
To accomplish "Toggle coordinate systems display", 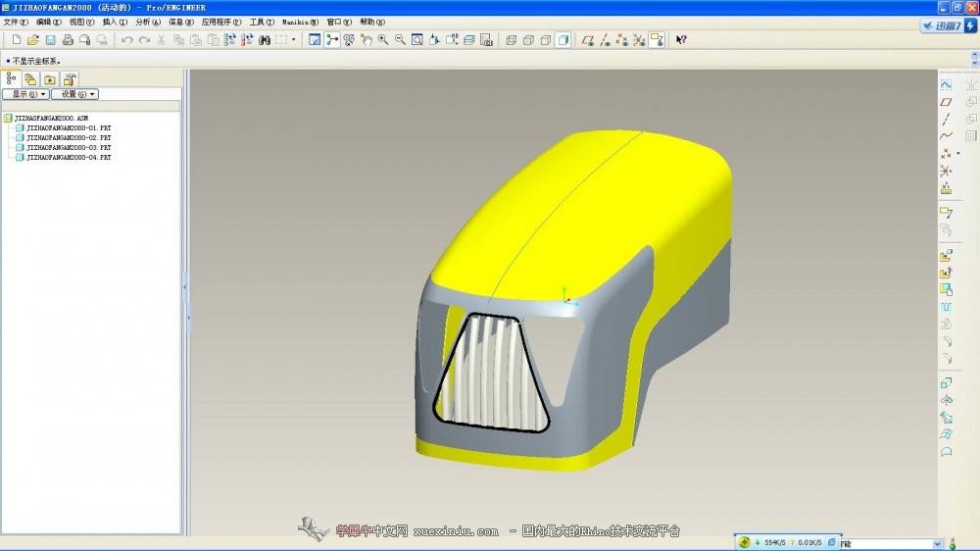I will 639,40.
